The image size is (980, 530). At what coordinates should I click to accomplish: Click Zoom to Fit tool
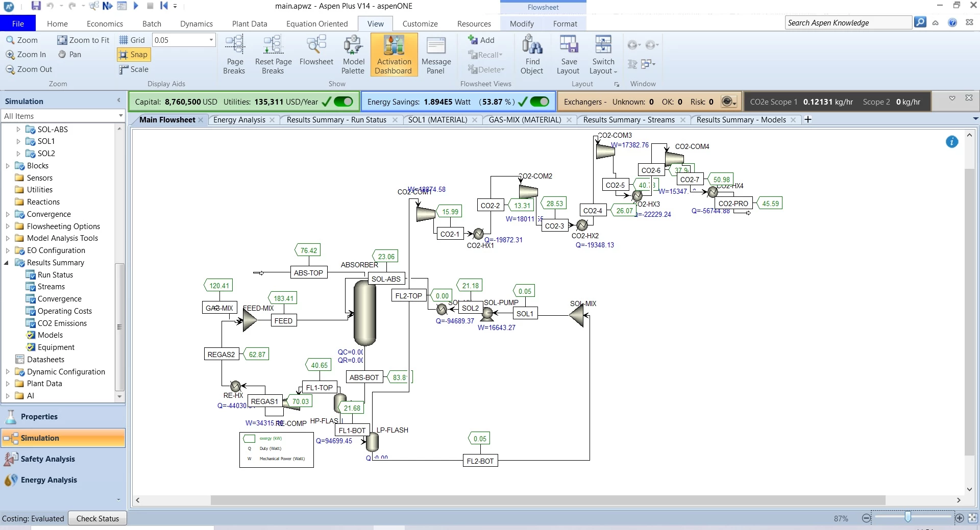tap(83, 40)
